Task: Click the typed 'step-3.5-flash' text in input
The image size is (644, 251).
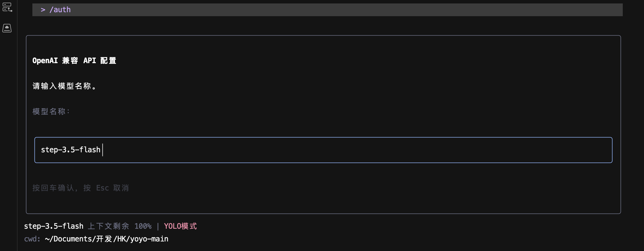Action: tap(71, 150)
